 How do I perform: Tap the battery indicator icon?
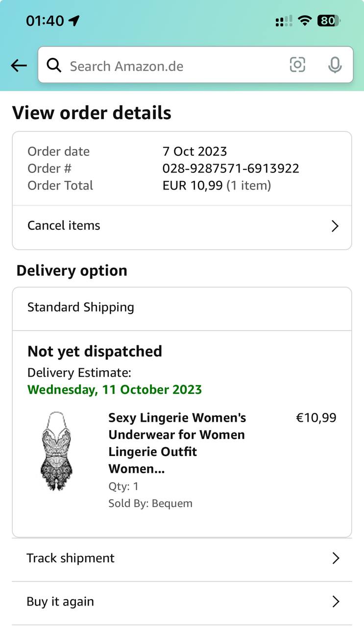pyautogui.click(x=329, y=21)
